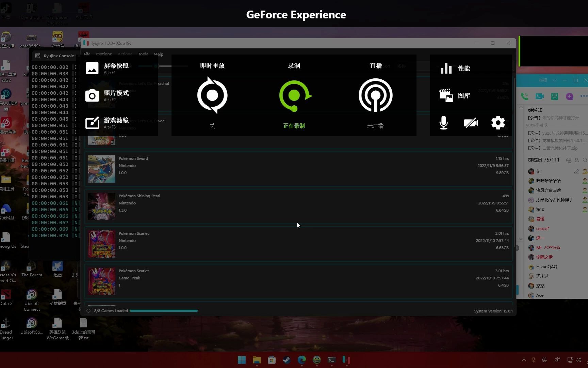The width and height of the screenshot is (588, 368).
Task: Open 照片模式 photo mode camera icon
Action: click(x=92, y=96)
